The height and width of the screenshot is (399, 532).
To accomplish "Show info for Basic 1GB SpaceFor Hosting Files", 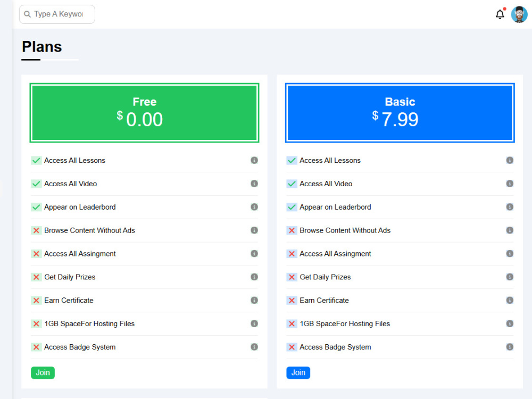I will pyautogui.click(x=510, y=323).
